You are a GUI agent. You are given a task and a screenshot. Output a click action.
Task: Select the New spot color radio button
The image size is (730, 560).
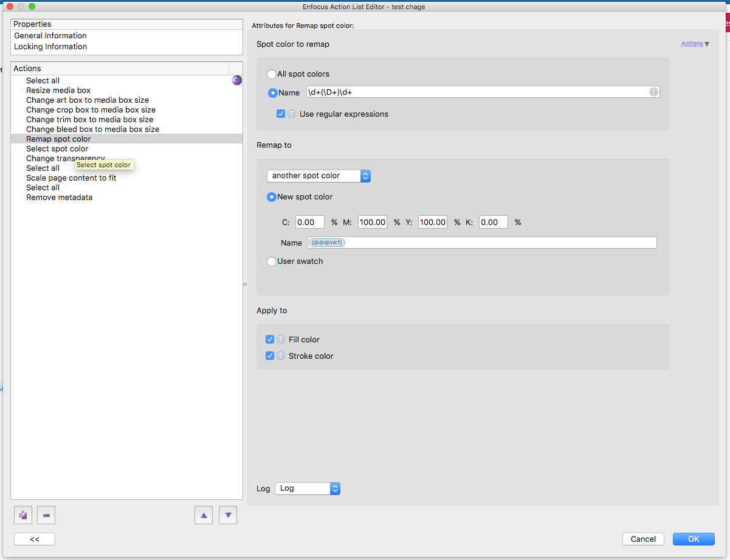(x=272, y=197)
